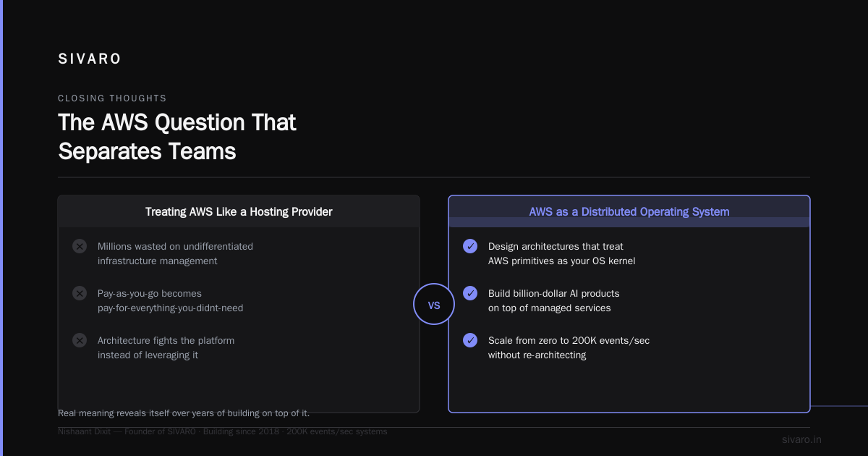Click the X icon next to 'Pay-as-you-go becomes'

click(80, 293)
